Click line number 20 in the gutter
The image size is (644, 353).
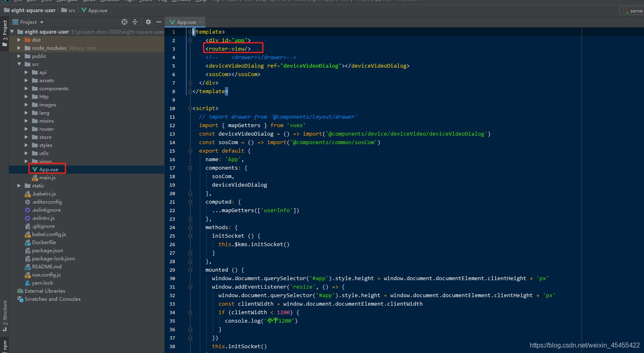click(172, 194)
